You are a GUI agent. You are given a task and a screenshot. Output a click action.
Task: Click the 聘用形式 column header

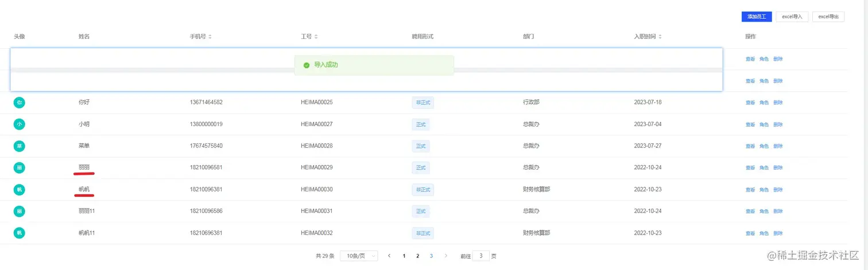(x=423, y=37)
